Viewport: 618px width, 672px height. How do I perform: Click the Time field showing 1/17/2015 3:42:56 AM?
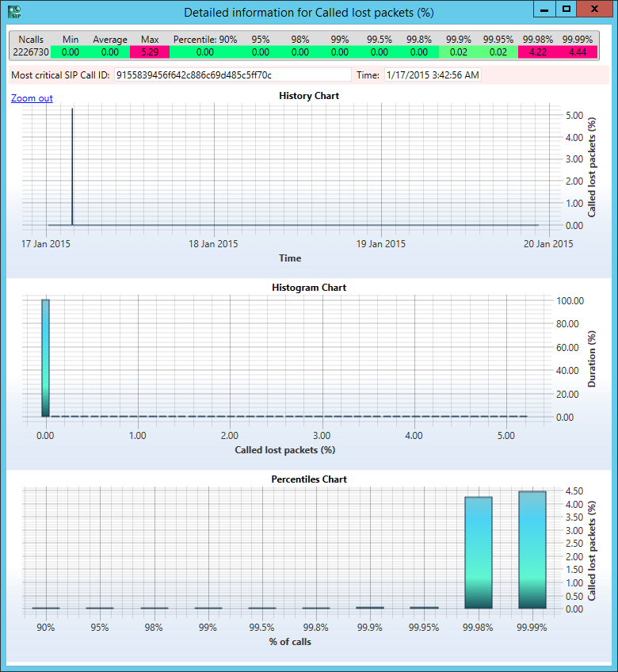(433, 75)
